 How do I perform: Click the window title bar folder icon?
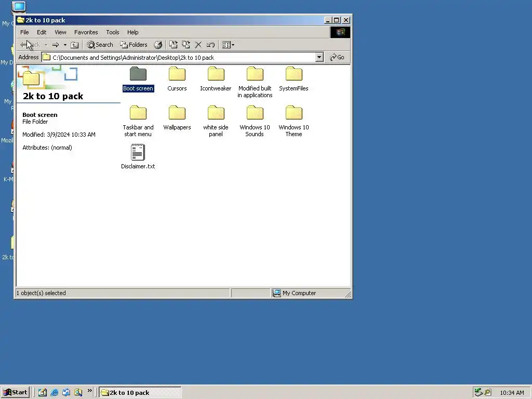pos(21,20)
